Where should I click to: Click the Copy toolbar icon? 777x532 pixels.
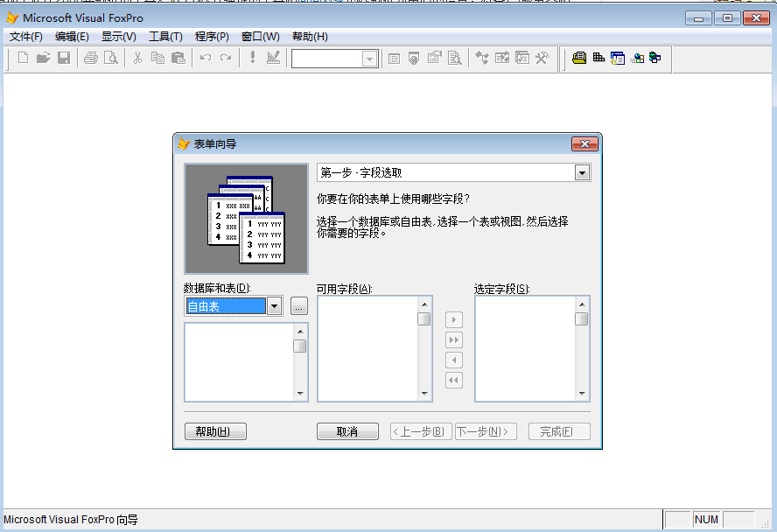[157, 58]
